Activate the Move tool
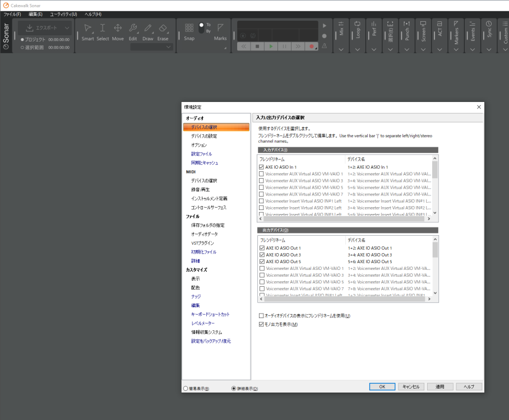This screenshot has height=420, width=509. 118,32
